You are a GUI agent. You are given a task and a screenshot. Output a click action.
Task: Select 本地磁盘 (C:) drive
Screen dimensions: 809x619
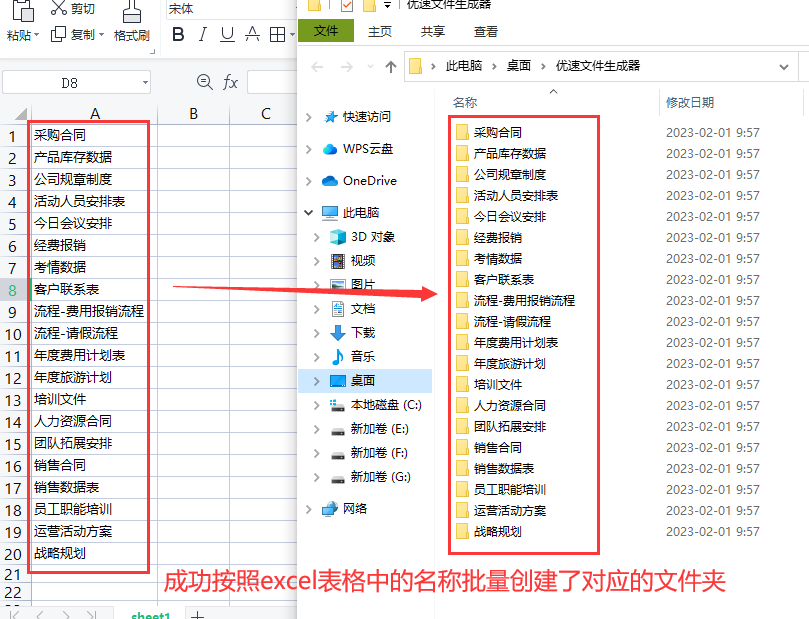pos(386,405)
